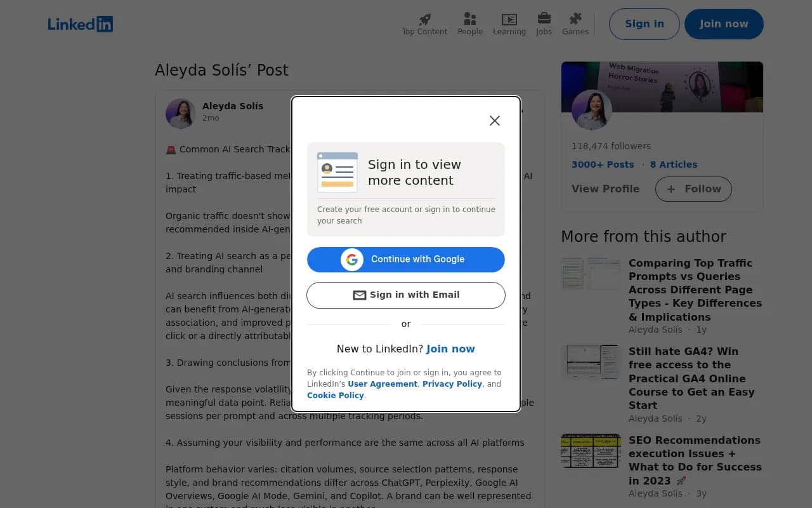Open SEO Recommendations execution Issues article
This screenshot has width=812, height=508.
click(x=695, y=460)
